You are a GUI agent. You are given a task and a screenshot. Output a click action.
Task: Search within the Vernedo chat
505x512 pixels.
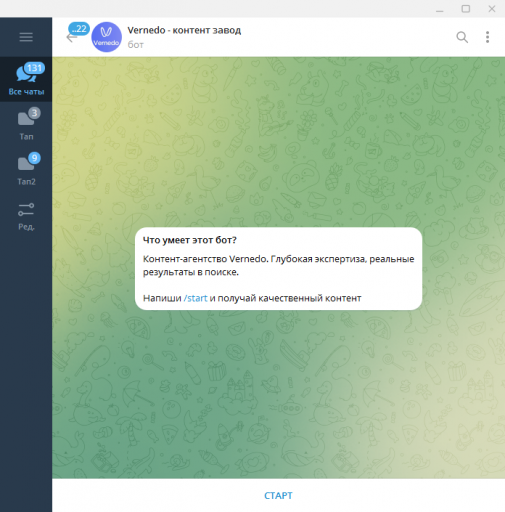point(462,37)
